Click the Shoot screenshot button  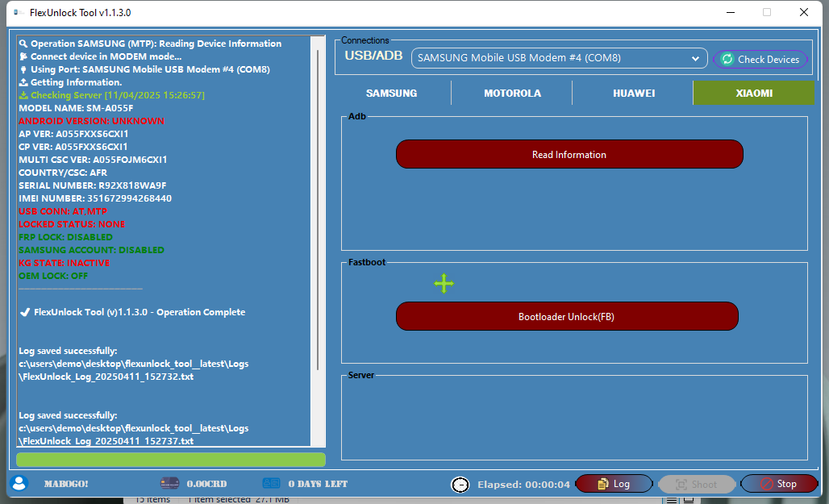click(x=697, y=484)
